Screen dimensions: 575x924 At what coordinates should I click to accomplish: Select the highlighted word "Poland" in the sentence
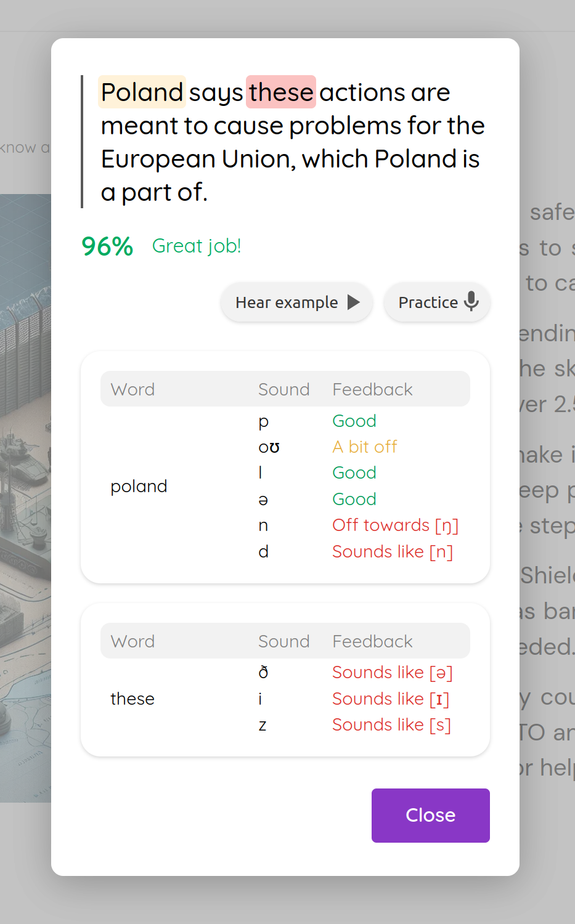click(x=142, y=92)
